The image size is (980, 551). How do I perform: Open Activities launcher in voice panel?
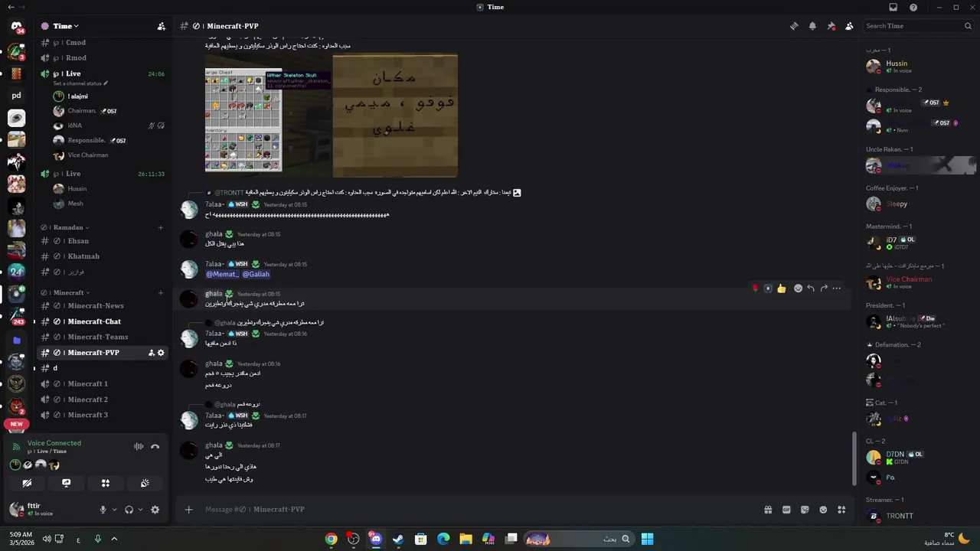[106, 483]
